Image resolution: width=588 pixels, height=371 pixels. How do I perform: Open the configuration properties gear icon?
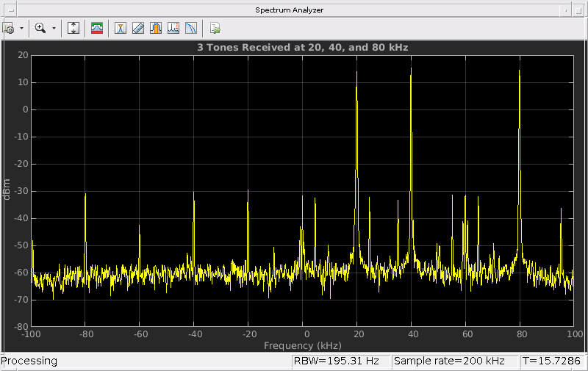coord(9,28)
